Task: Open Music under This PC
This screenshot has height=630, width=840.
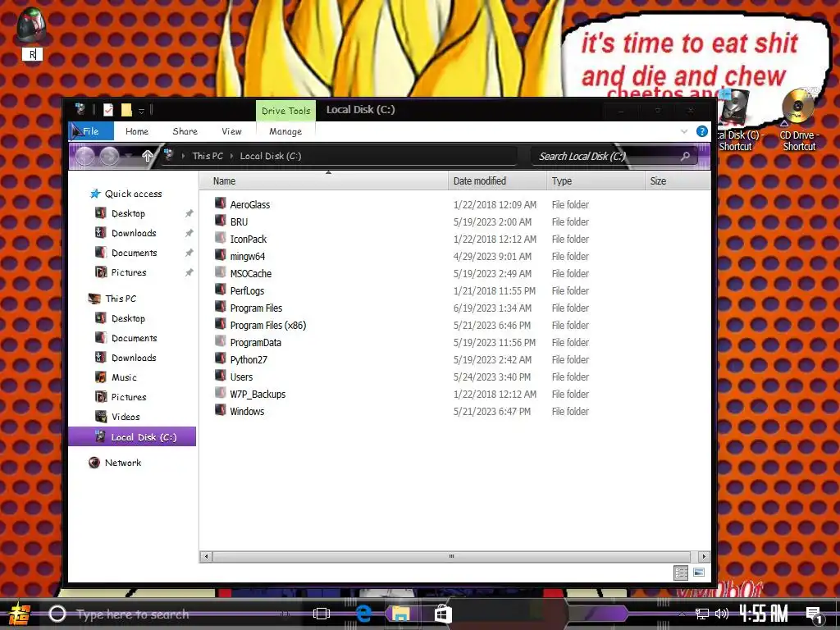Action: pyautogui.click(x=124, y=377)
